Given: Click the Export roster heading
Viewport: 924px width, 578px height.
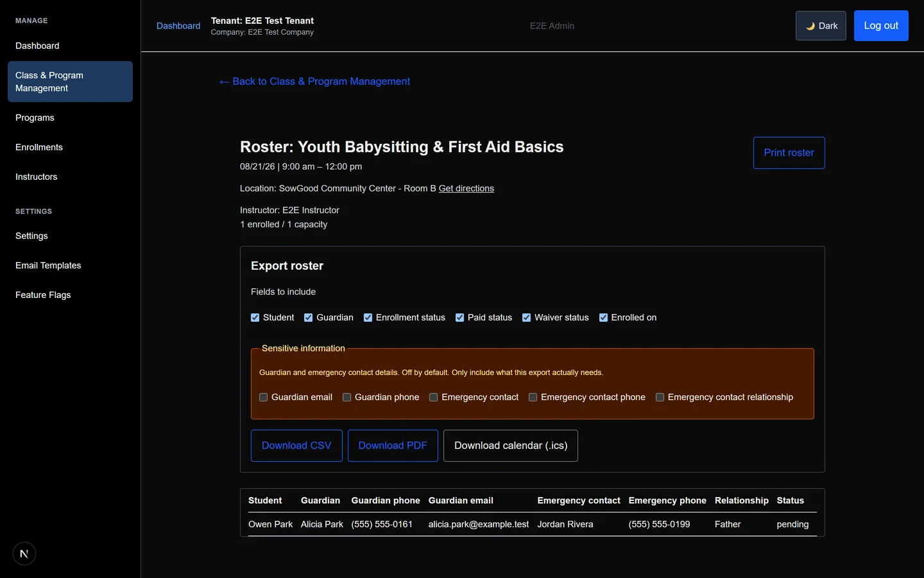Looking at the screenshot, I should (x=287, y=266).
